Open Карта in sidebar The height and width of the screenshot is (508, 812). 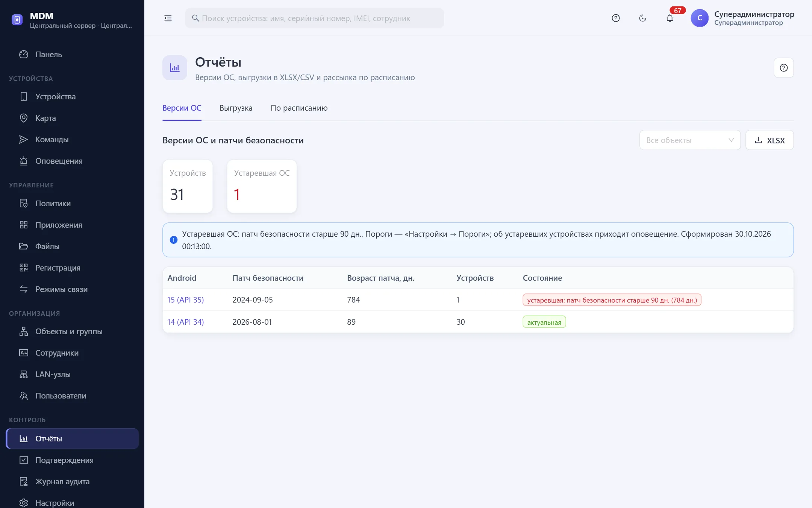coord(72,118)
